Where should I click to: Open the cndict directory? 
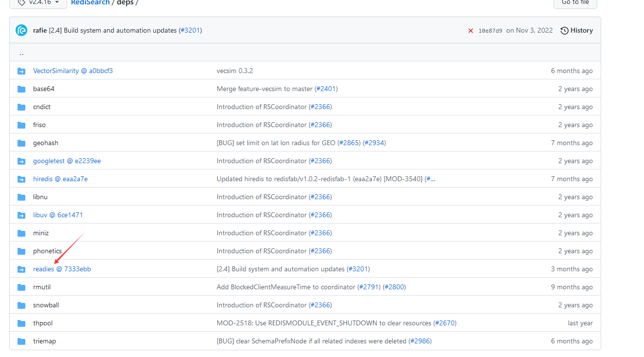42,107
